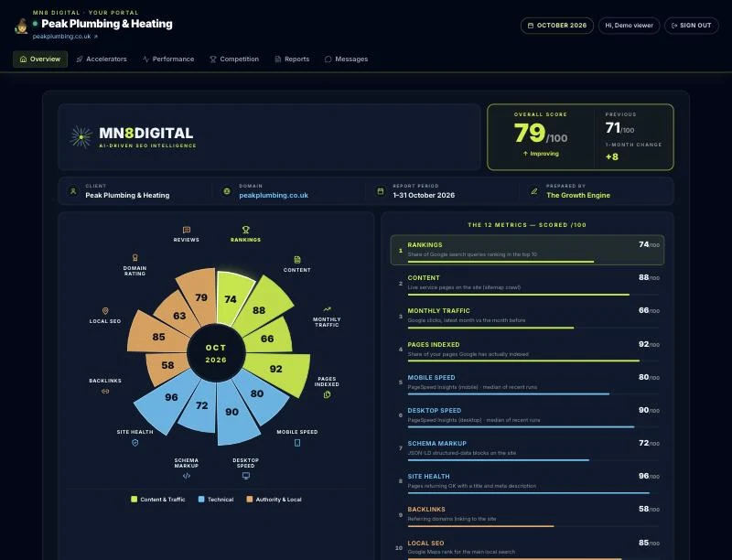This screenshot has width=732, height=560.
Task: Select the Mobile Speed metric row
Action: [x=527, y=383]
